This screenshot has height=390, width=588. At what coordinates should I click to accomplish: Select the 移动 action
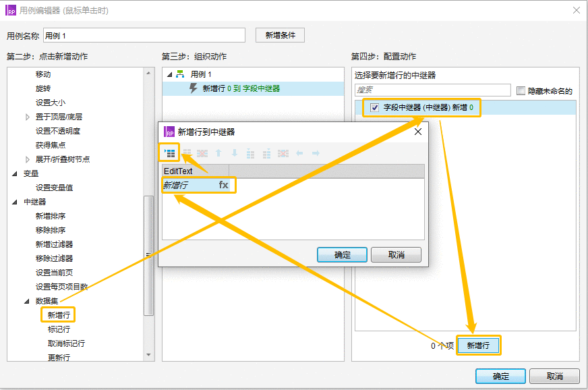click(43, 74)
